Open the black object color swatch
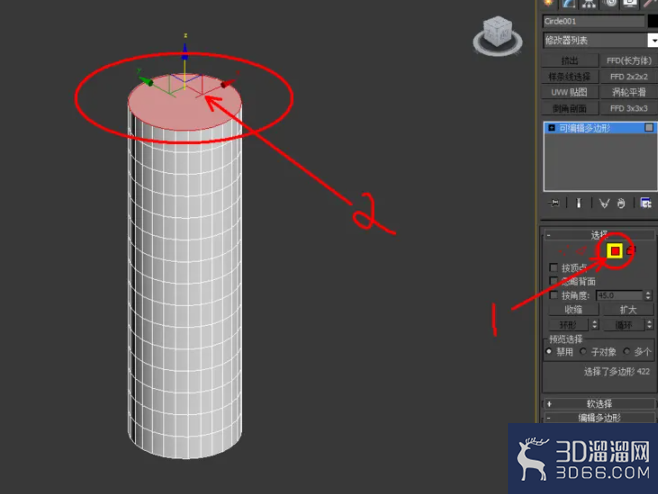 tap(653, 21)
